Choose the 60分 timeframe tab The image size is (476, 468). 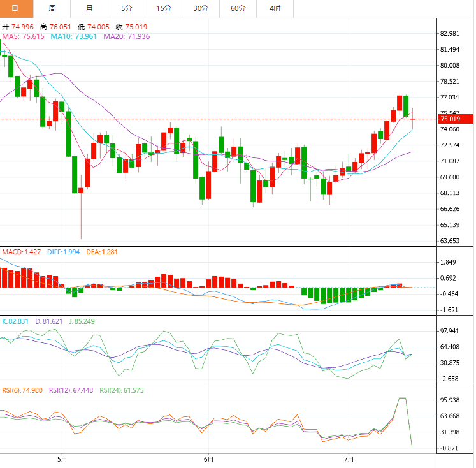click(x=238, y=8)
